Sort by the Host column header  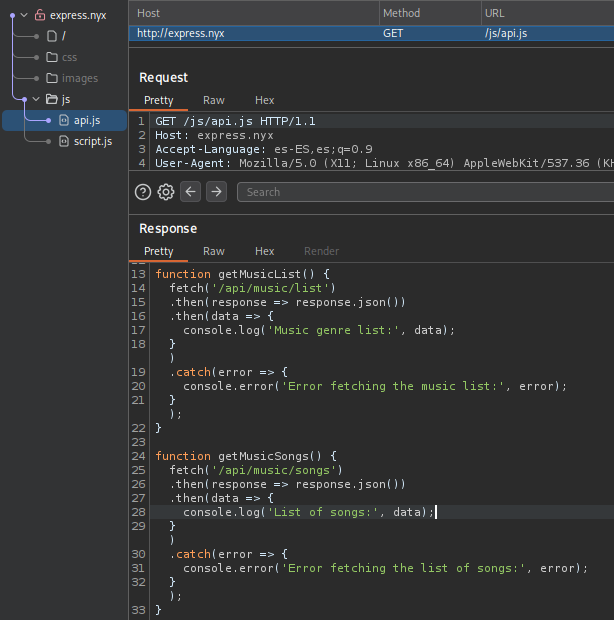(255, 13)
